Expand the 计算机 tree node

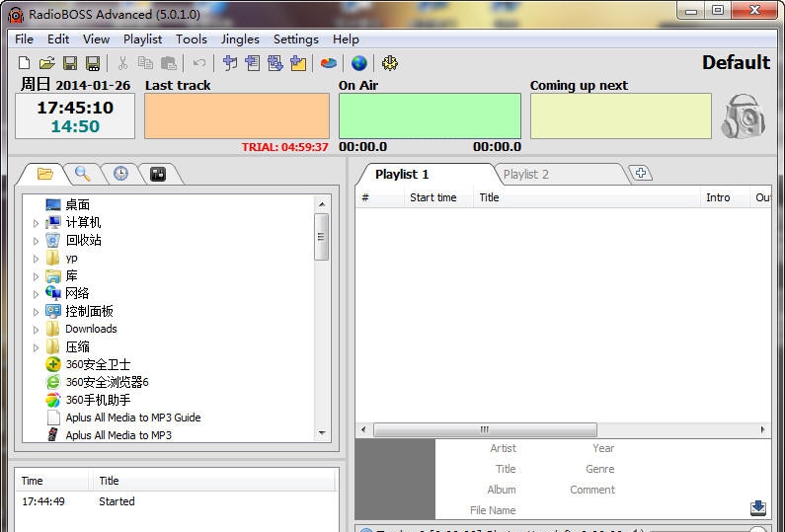pyautogui.click(x=37, y=223)
